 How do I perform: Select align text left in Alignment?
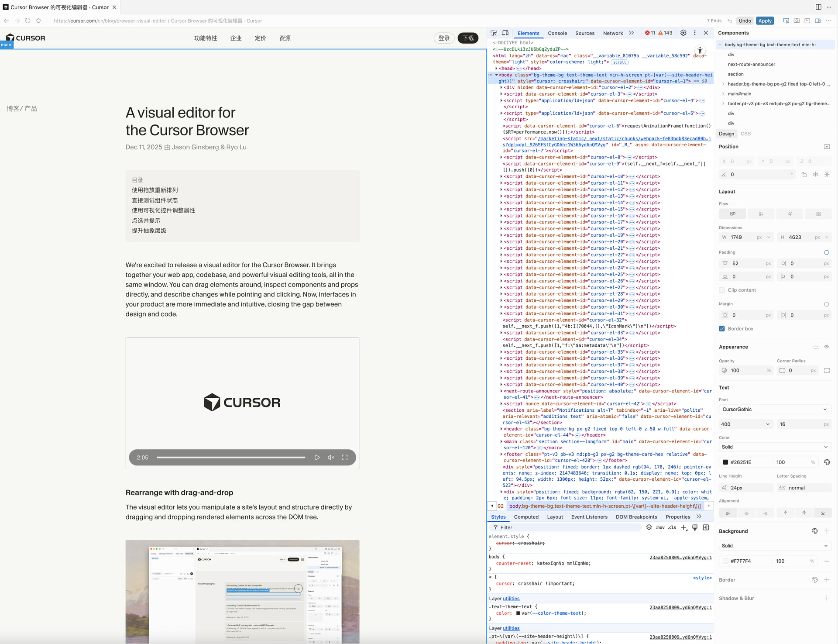coord(728,513)
